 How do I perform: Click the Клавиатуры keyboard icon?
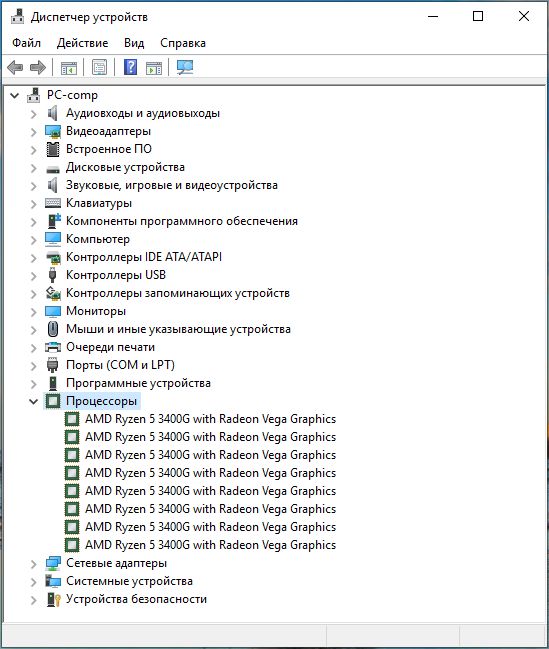[53, 203]
